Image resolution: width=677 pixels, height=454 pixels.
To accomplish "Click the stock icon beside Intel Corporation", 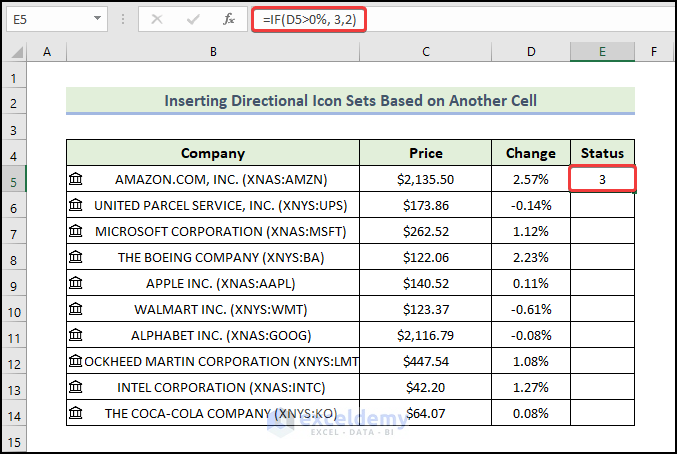I will tap(76, 387).
